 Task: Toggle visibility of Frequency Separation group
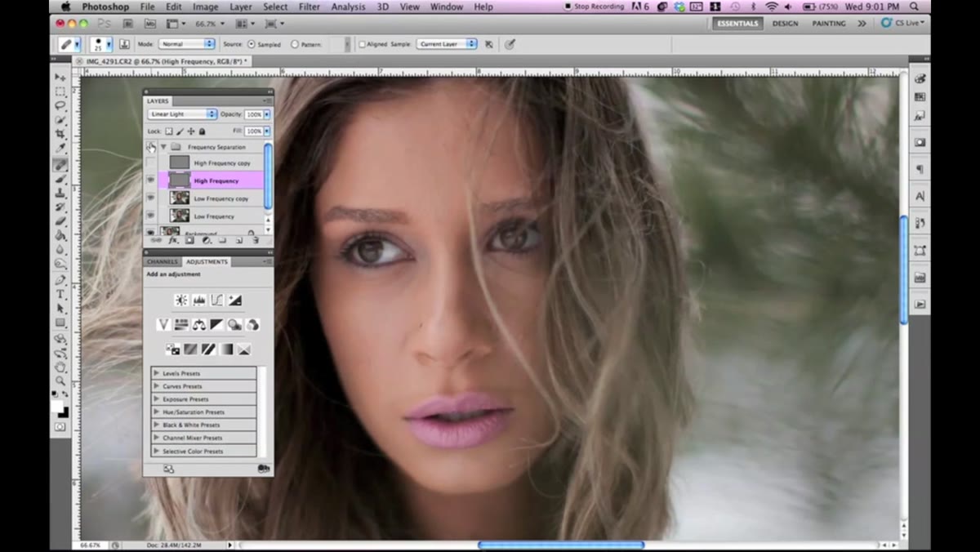coord(150,147)
